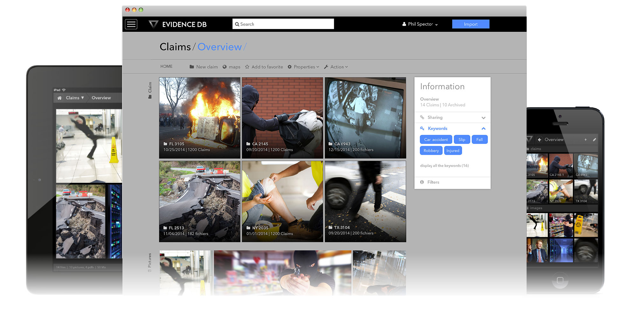644x320 pixels.
Task: Open the Action dropdown menu
Action: (x=336, y=67)
